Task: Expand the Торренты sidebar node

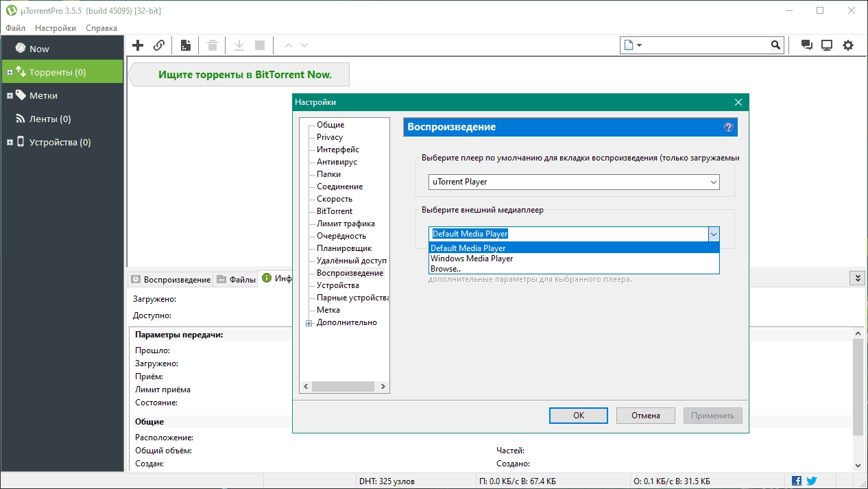Action: tap(10, 72)
